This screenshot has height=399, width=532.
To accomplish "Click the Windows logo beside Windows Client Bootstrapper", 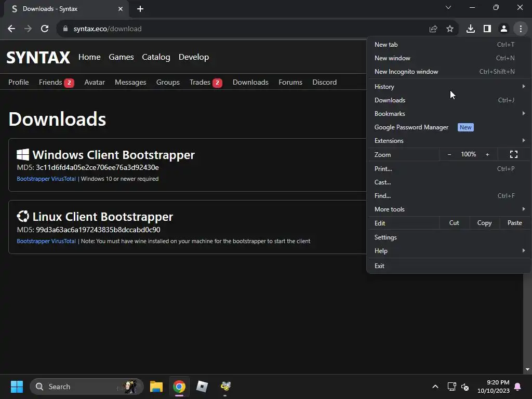I will 23,155.
